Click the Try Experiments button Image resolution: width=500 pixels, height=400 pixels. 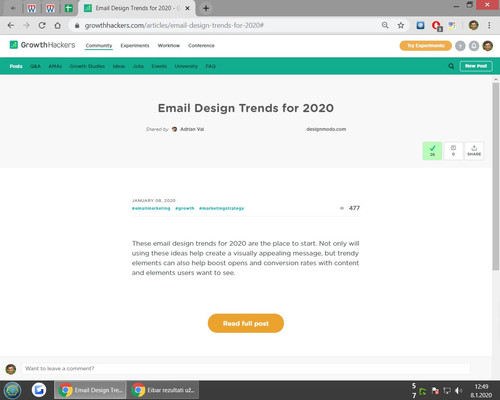pyautogui.click(x=426, y=46)
